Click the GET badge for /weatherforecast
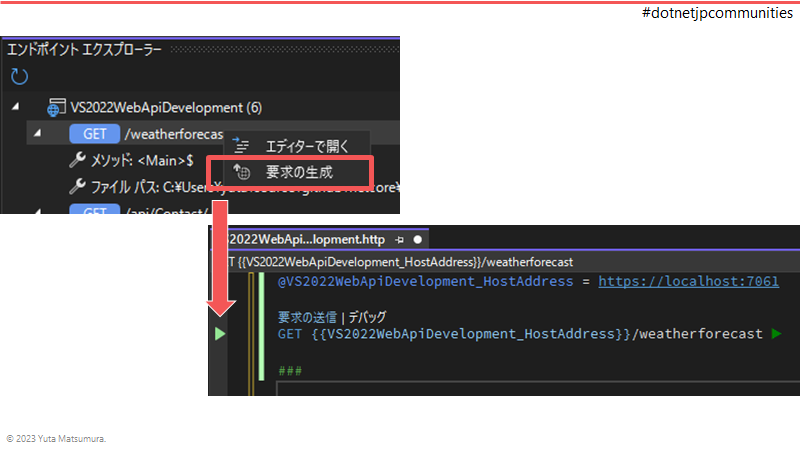 click(94, 134)
